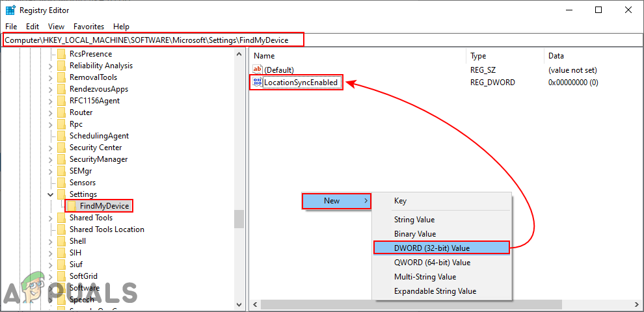This screenshot has width=644, height=312.
Task: Select the SEMgr folder icon
Action: tap(62, 171)
